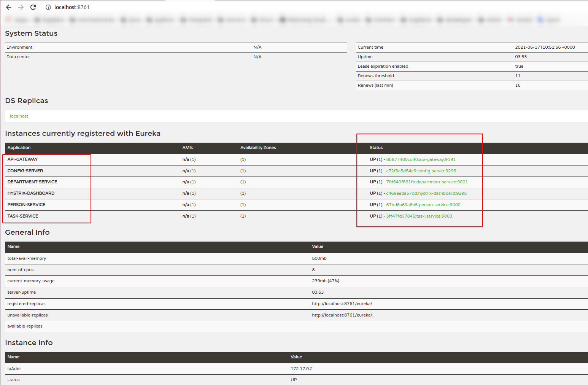Click the Value header in Instance Info table
The width and height of the screenshot is (588, 385).
tap(296, 357)
